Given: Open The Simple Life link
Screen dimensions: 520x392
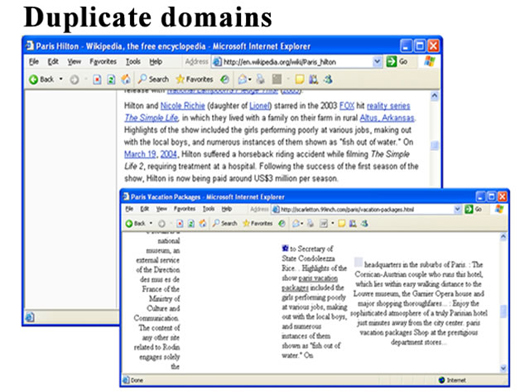Looking at the screenshot, I should pyautogui.click(x=151, y=118).
